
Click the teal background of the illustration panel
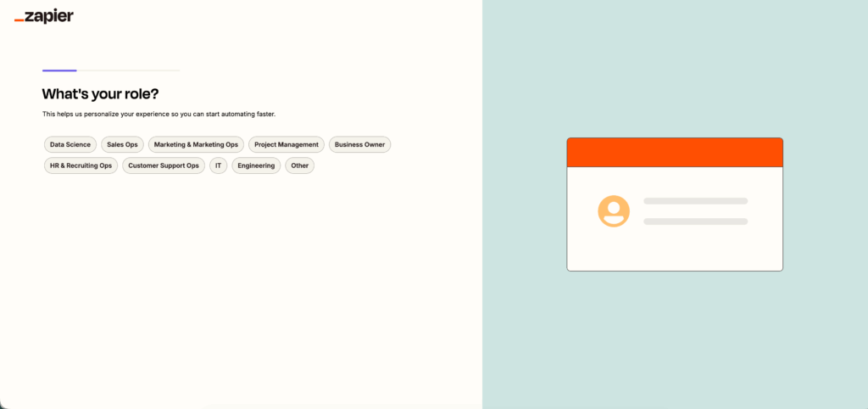(674, 339)
